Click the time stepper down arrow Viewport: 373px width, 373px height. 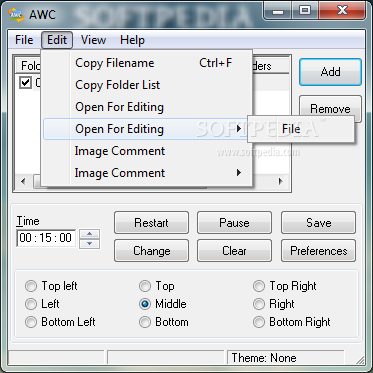click(x=89, y=243)
